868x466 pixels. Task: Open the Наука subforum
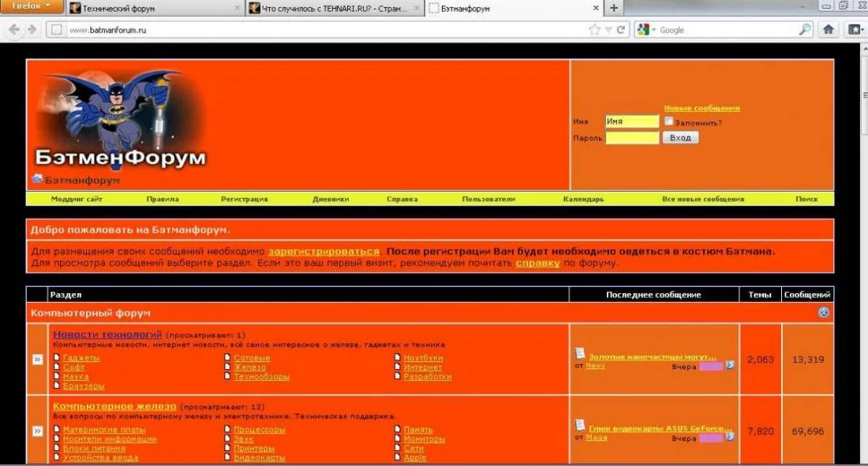coord(76,377)
